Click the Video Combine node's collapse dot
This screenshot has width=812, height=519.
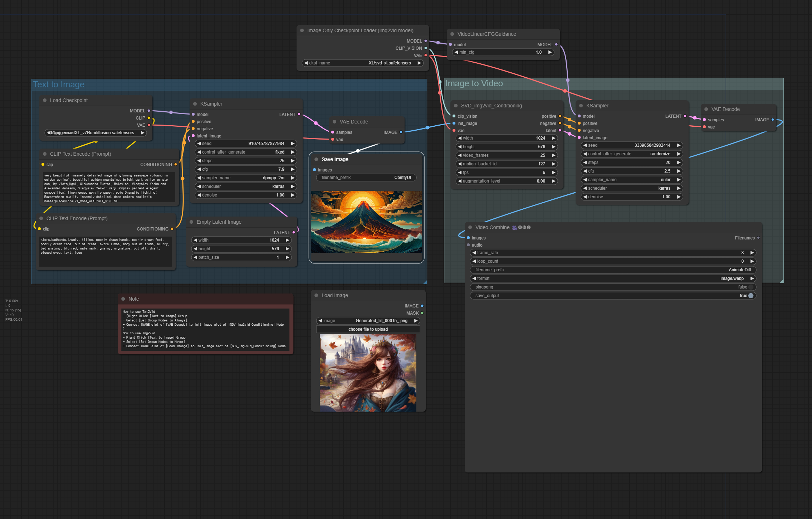tap(470, 227)
